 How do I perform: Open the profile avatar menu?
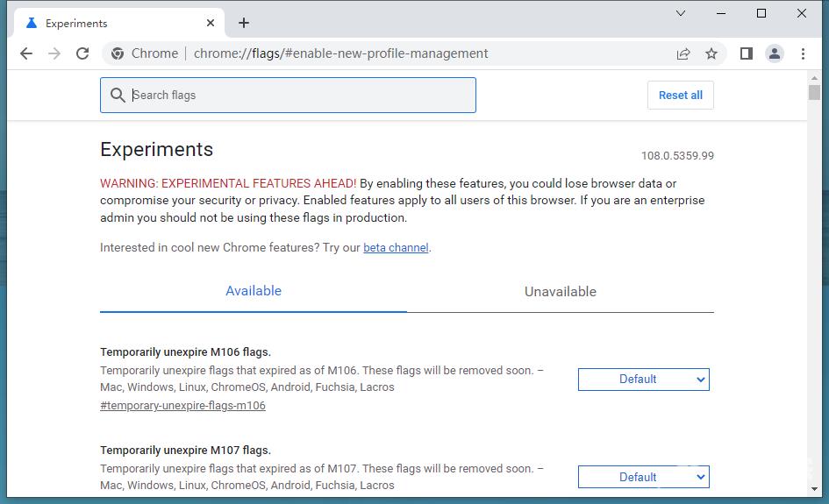[x=775, y=53]
